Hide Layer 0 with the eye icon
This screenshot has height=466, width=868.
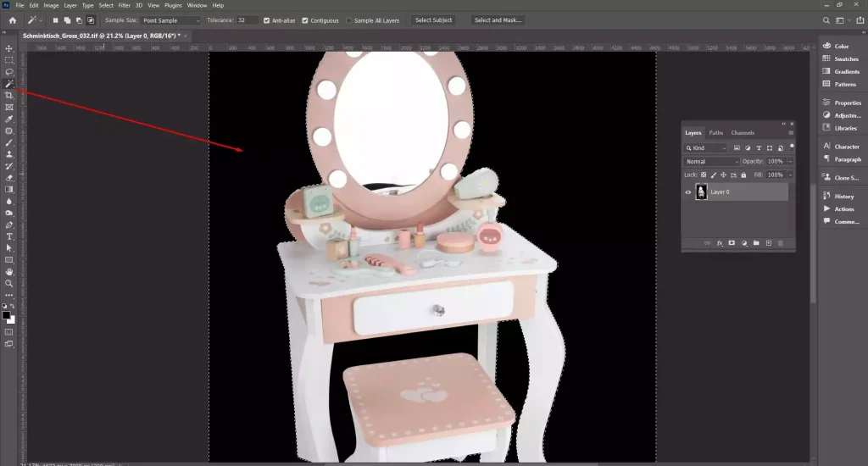pyautogui.click(x=688, y=192)
